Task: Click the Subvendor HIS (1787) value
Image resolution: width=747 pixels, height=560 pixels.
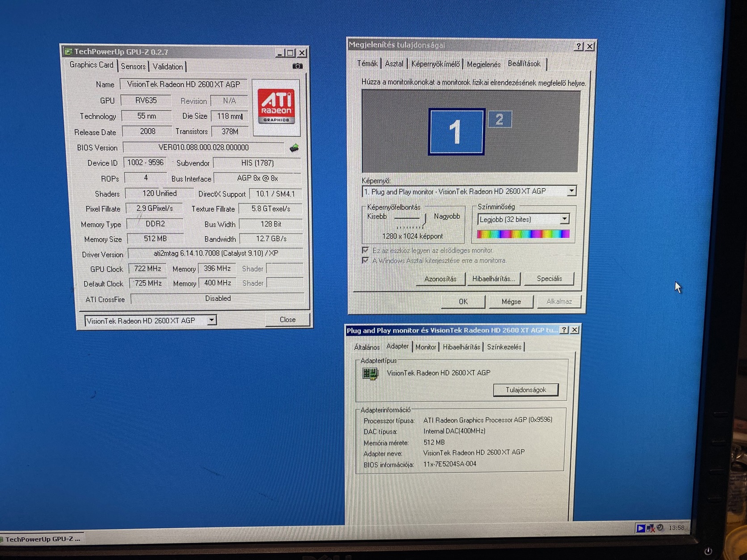Action: [257, 163]
